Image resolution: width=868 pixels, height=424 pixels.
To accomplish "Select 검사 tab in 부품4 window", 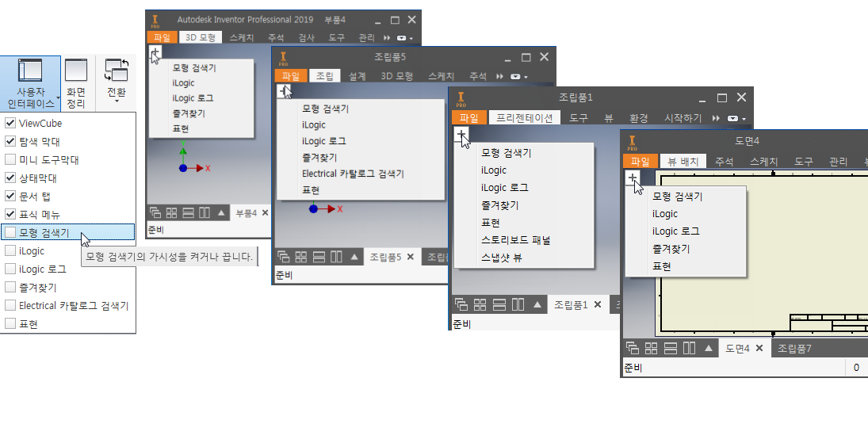I will click(306, 37).
